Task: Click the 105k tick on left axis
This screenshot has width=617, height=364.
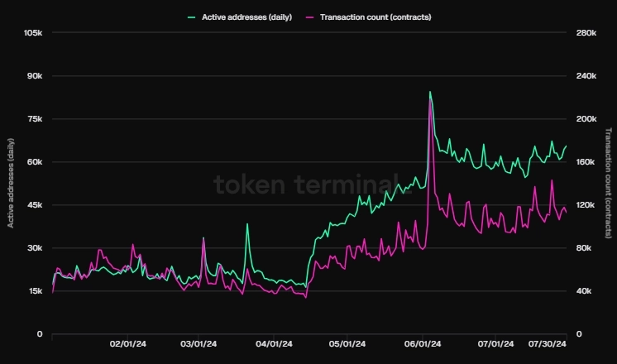Action: (34, 33)
